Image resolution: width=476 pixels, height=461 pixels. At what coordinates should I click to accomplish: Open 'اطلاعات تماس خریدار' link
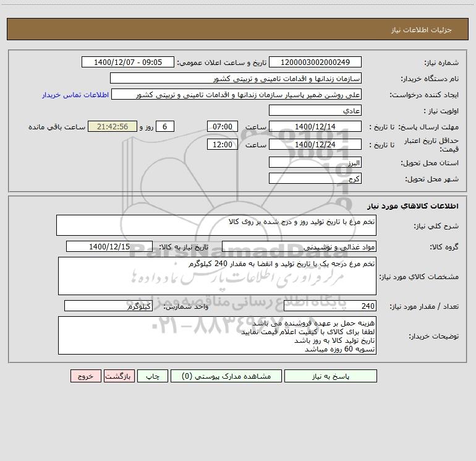click(75, 95)
